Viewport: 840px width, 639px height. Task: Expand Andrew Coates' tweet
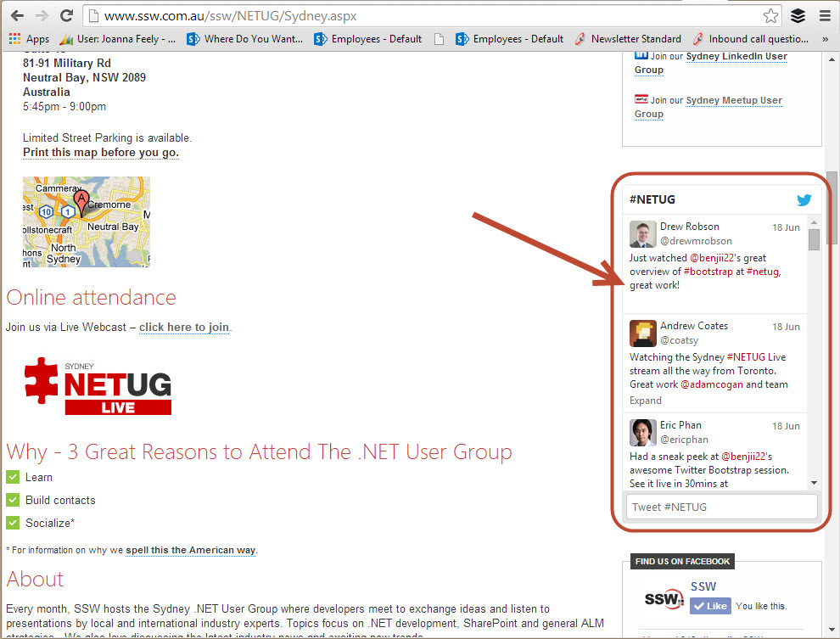(x=645, y=401)
